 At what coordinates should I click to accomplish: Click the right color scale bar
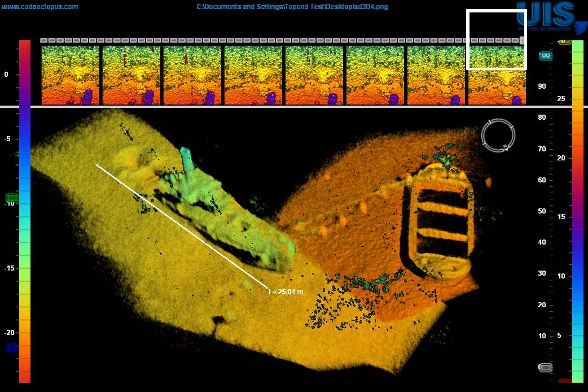point(577,212)
